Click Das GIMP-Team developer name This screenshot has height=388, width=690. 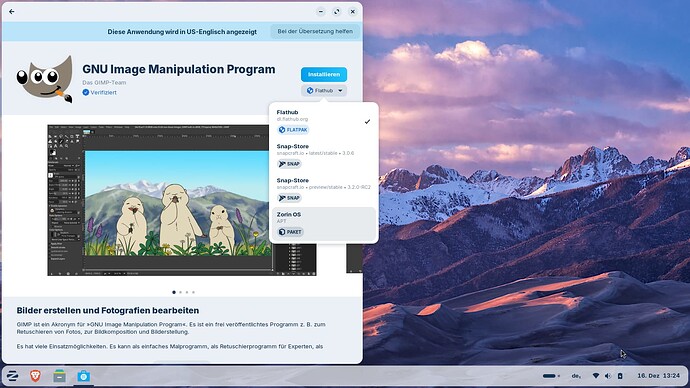[104, 82]
